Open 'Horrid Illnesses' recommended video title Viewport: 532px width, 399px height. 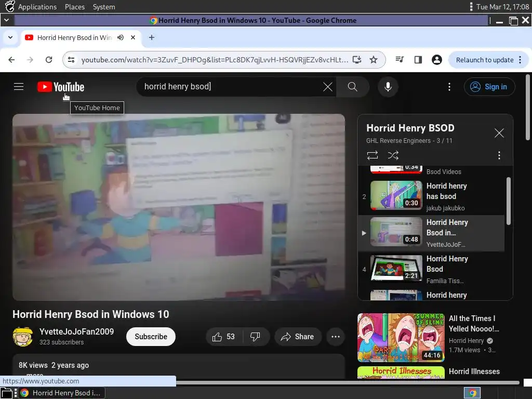(x=474, y=371)
